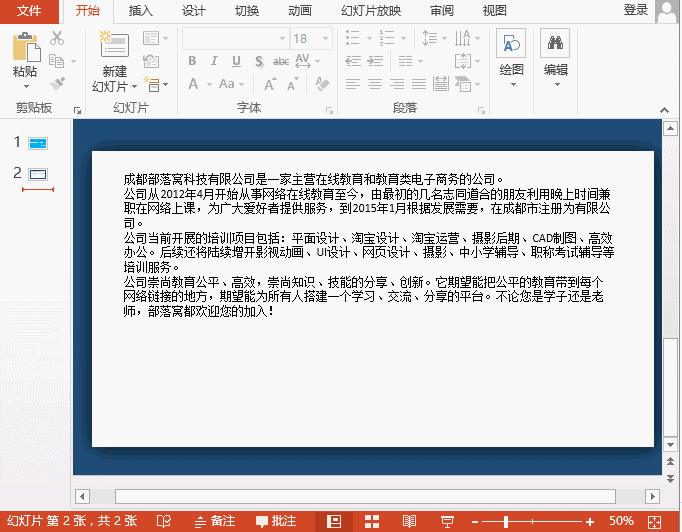Collapse the ribbon using the arrow
The image size is (682, 532).
668,108
